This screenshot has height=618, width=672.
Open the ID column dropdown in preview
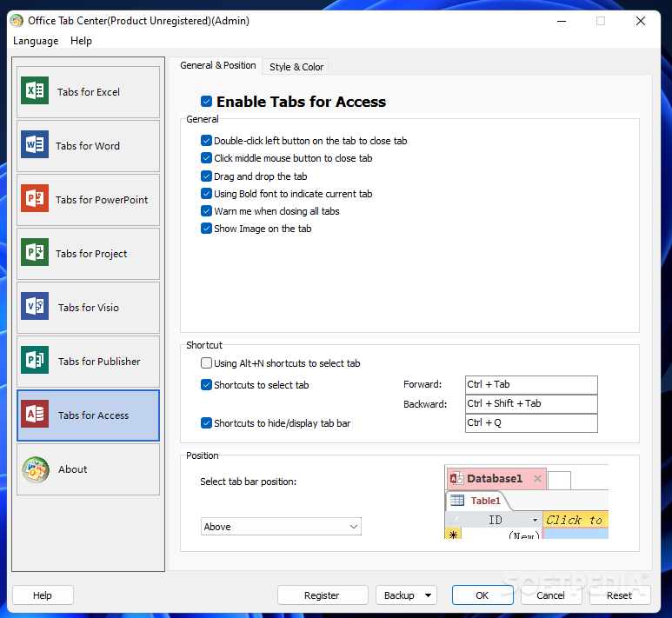(x=535, y=521)
